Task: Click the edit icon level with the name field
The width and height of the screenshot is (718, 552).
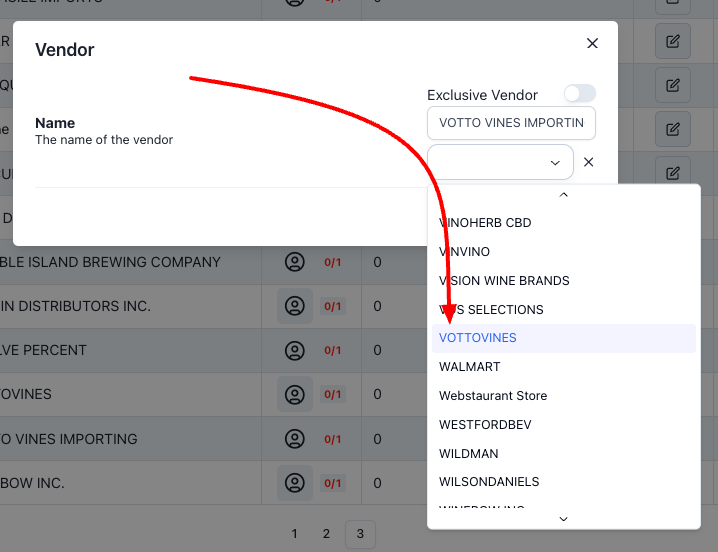Action: point(673,129)
